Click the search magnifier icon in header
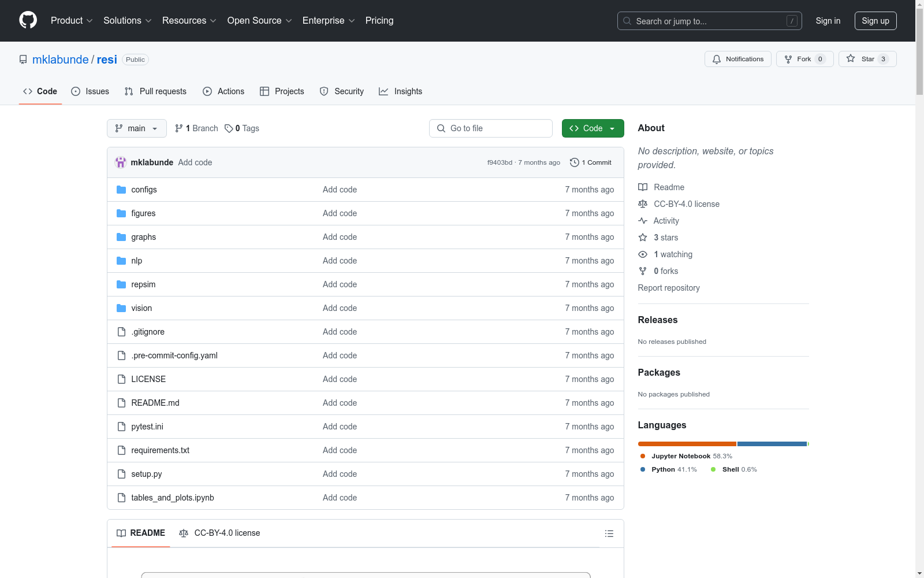924x578 pixels. pos(627,21)
